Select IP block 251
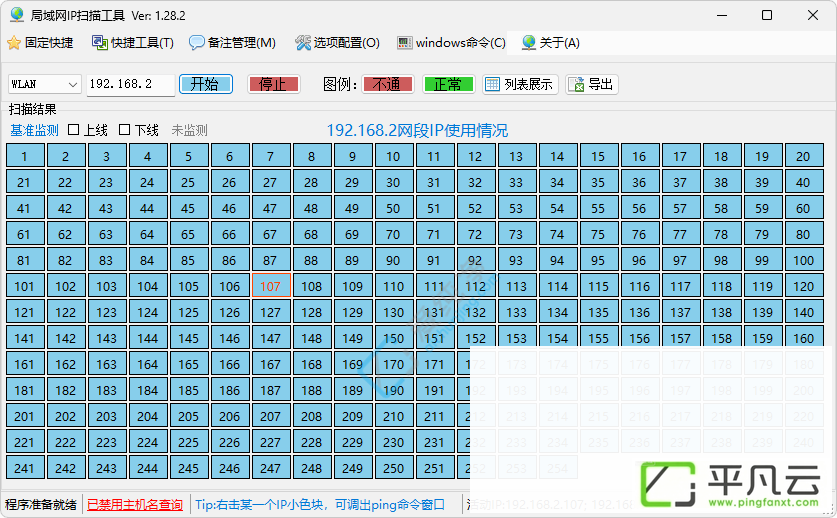837x518 pixels. (435, 468)
